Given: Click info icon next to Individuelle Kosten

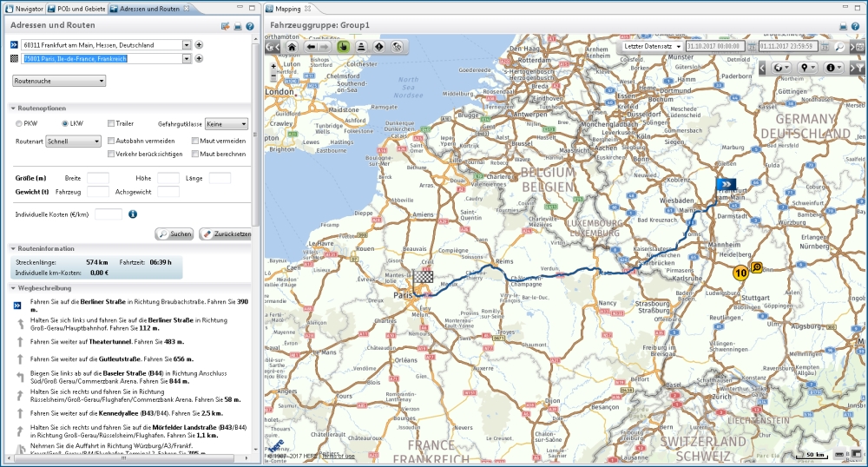Looking at the screenshot, I should click(x=133, y=214).
